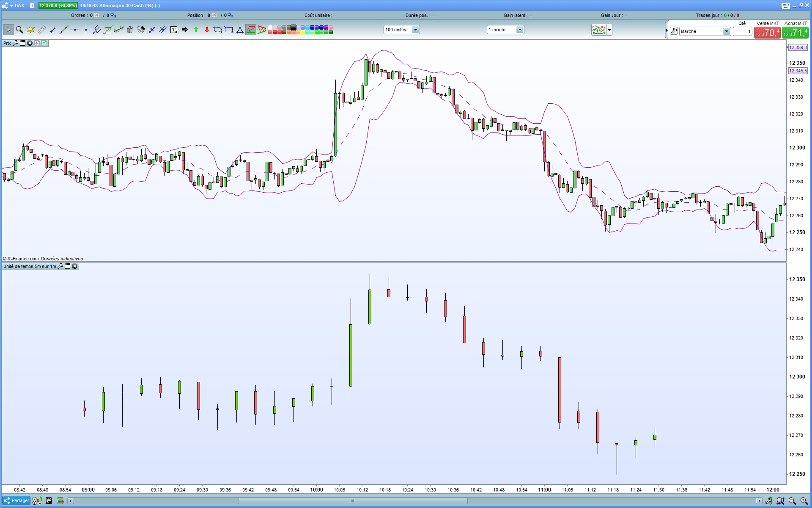
Task: Select the ellipse drawing tool
Action: tap(218, 30)
